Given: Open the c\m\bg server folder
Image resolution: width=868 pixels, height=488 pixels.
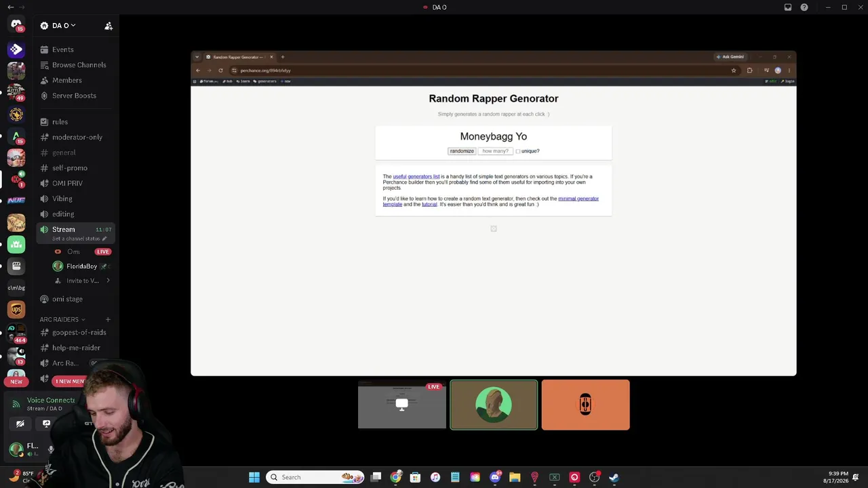Looking at the screenshot, I should (x=16, y=288).
